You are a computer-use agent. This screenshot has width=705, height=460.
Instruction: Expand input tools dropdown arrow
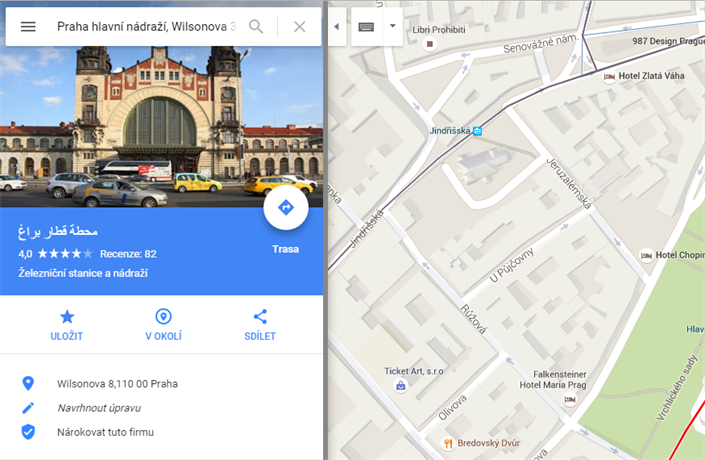[x=392, y=27]
